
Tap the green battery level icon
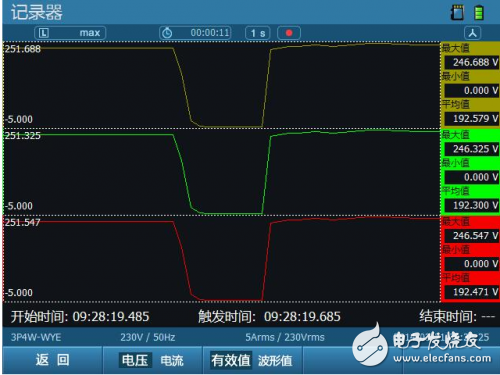tap(479, 13)
